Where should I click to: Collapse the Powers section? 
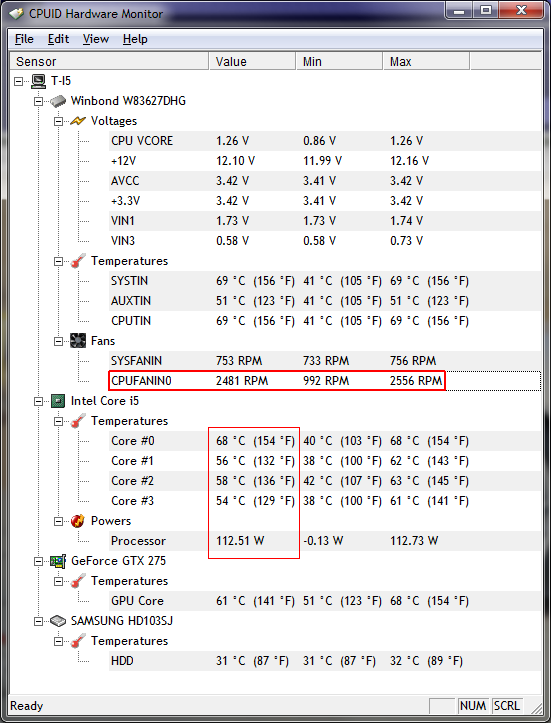click(x=58, y=522)
